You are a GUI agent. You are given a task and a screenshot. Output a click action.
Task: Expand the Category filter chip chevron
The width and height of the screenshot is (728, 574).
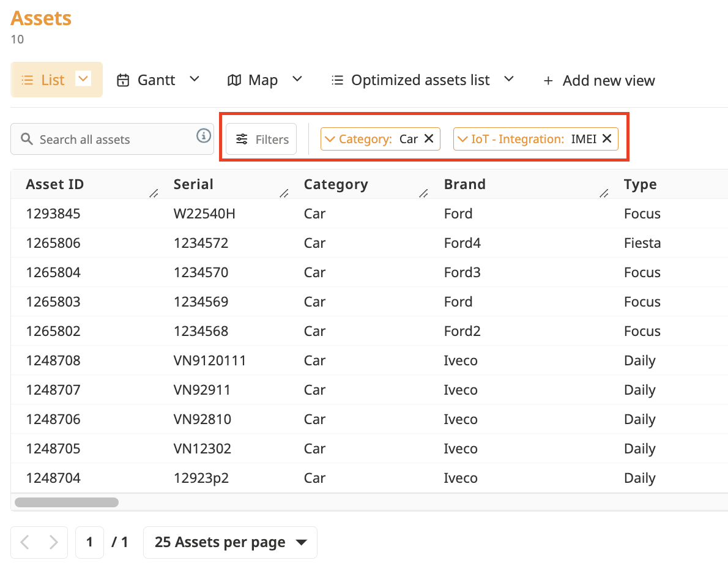pyautogui.click(x=329, y=139)
